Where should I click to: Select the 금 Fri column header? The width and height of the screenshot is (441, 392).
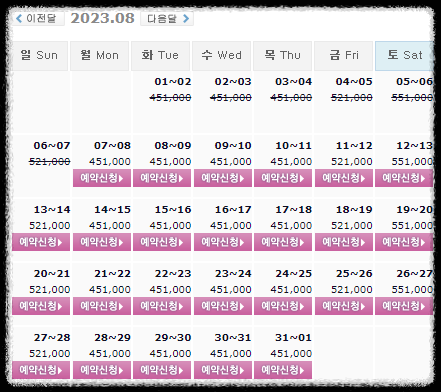coord(343,56)
